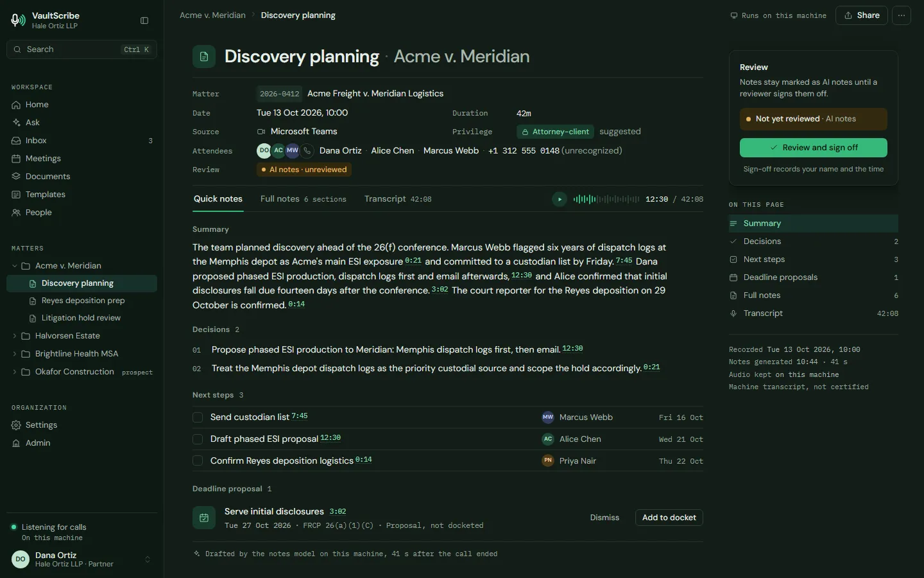Click the Review and sign off button
924x578 pixels.
tap(814, 148)
